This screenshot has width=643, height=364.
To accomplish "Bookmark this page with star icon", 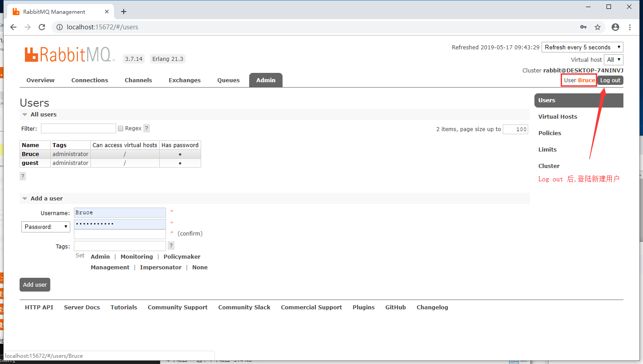I will pos(598,27).
